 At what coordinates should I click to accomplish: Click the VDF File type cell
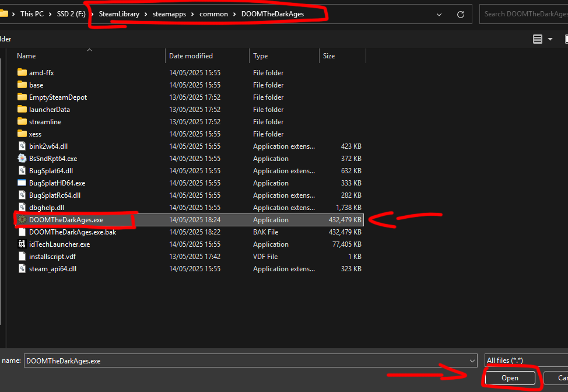click(265, 257)
